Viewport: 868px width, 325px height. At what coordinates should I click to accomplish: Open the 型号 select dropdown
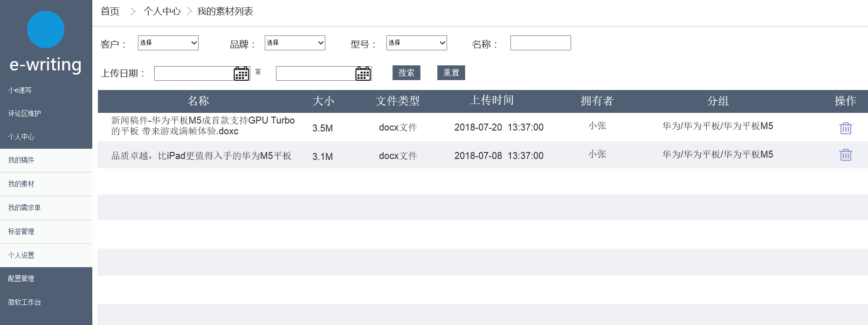pos(417,43)
